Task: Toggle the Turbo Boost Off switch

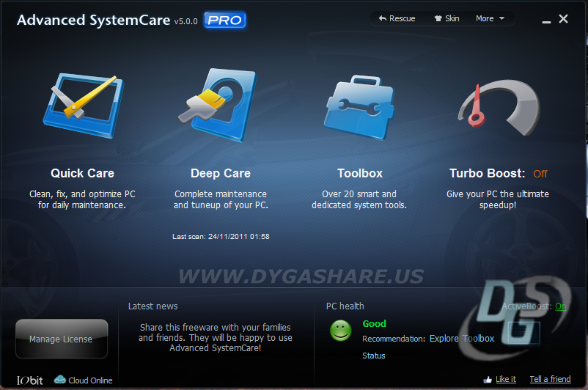Action: point(540,174)
